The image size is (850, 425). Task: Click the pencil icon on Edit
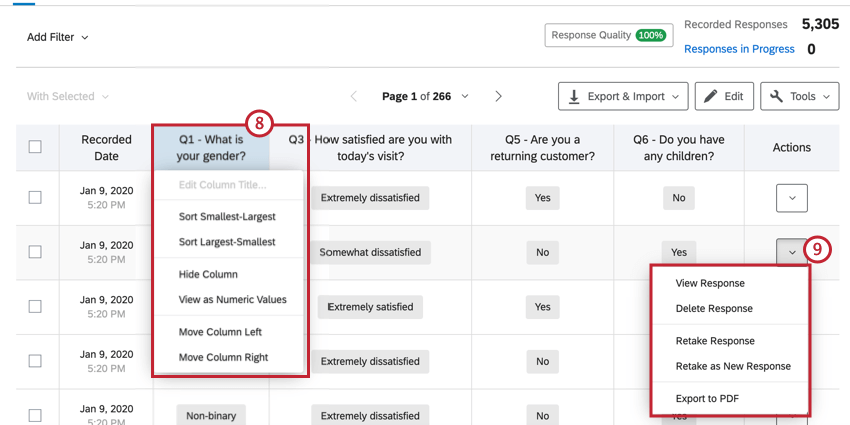tap(711, 96)
